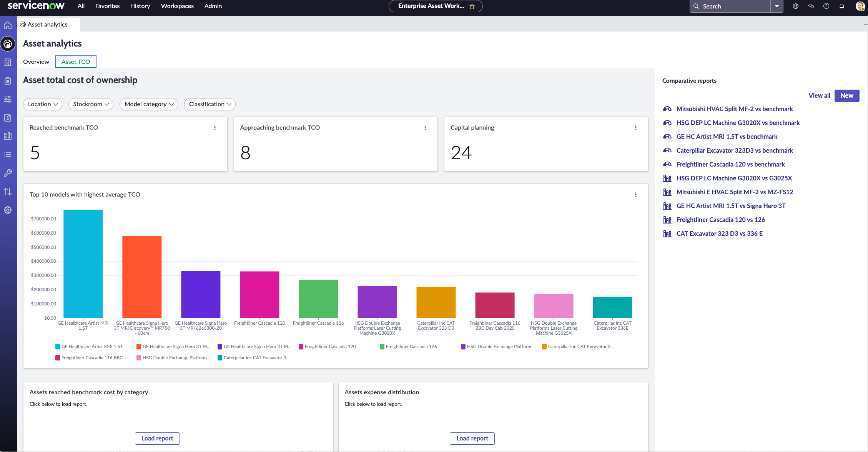This screenshot has width=868, height=452.
Task: Load the Assets expense distribution report
Action: 472,439
